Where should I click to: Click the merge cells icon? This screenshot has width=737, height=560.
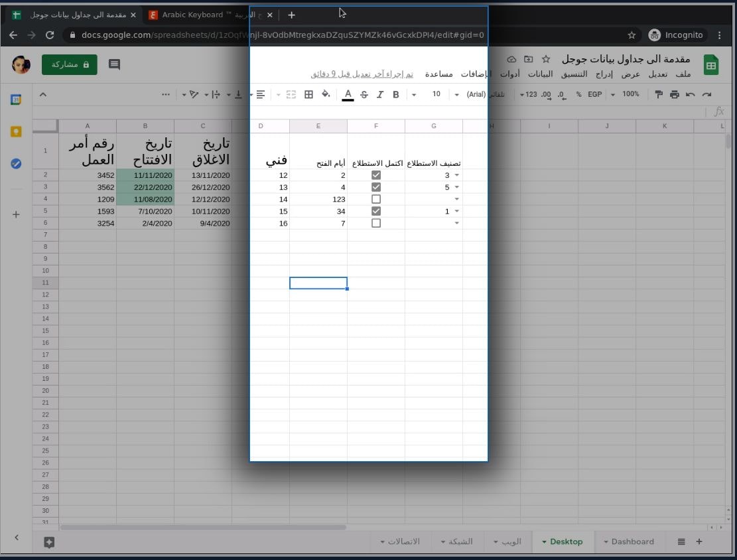pos(291,94)
